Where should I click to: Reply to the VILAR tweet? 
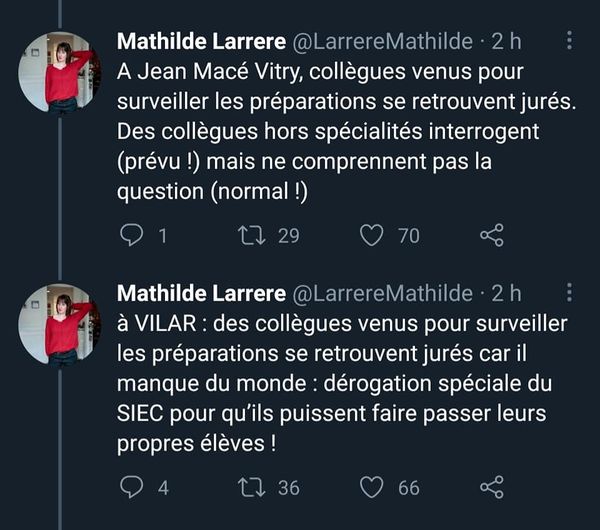pyautogui.click(x=132, y=487)
